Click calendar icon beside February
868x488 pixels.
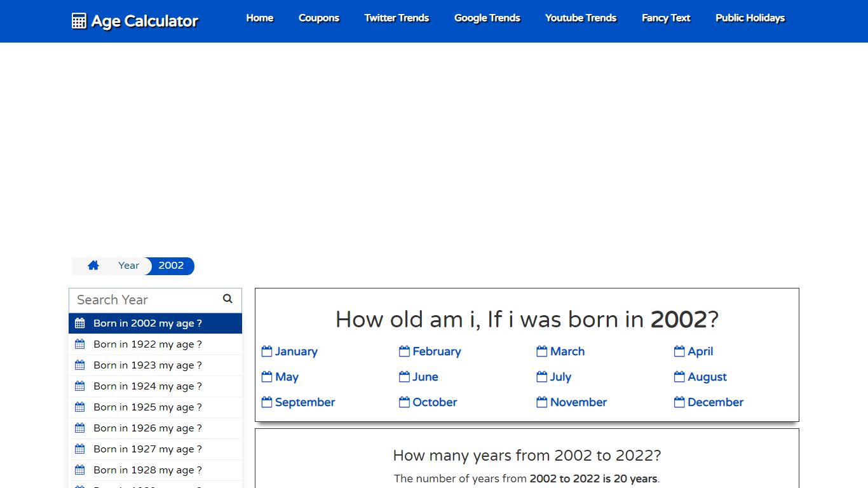[404, 351]
